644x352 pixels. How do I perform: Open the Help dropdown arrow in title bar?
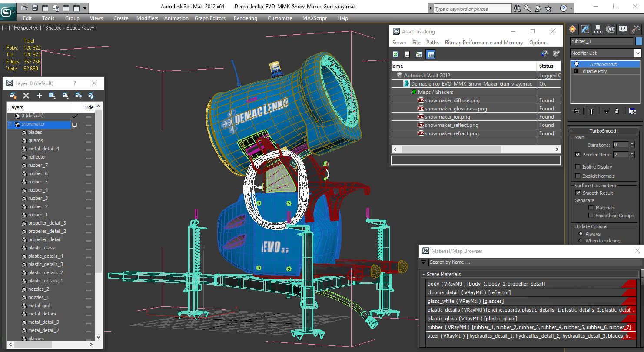571,8
